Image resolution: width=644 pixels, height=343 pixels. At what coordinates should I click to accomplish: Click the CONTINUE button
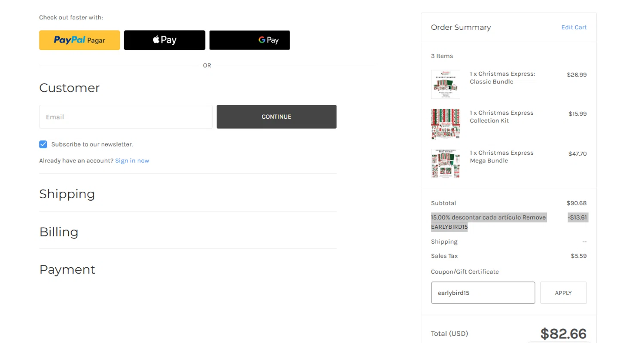click(276, 116)
